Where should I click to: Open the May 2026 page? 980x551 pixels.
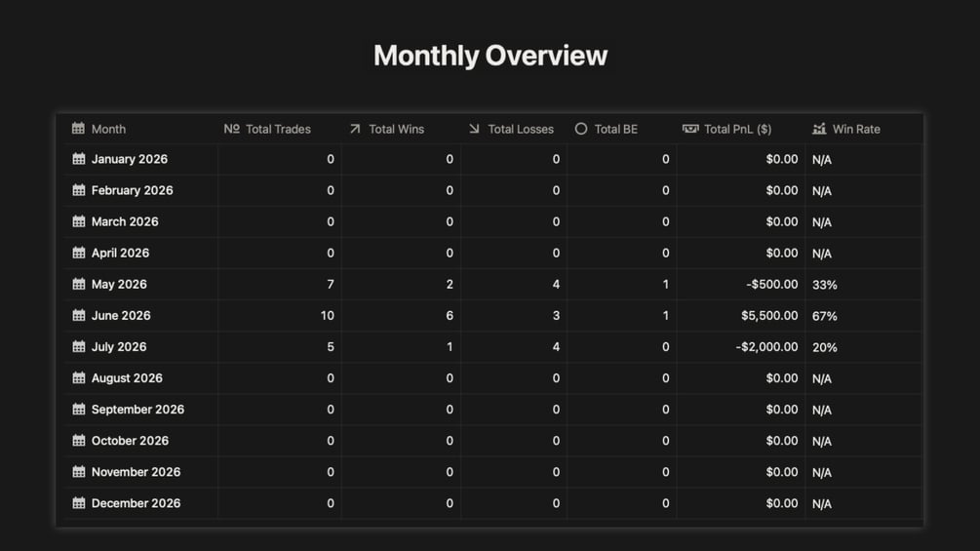(119, 284)
